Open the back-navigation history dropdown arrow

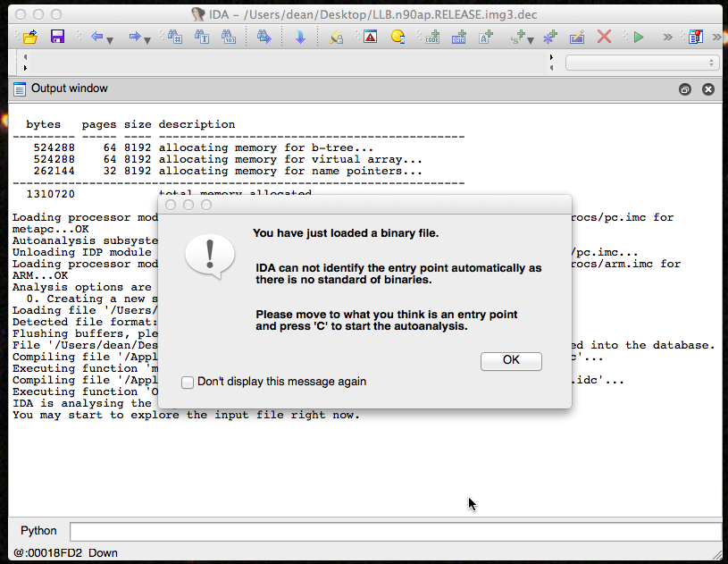tap(110, 40)
